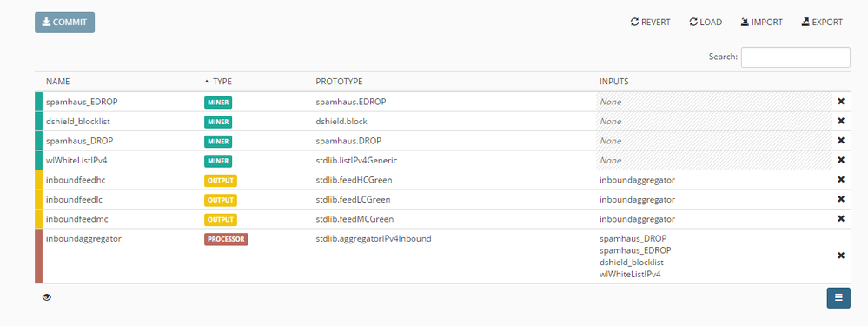Select the inboundfeedhc node name
868x326 pixels.
pos(76,179)
